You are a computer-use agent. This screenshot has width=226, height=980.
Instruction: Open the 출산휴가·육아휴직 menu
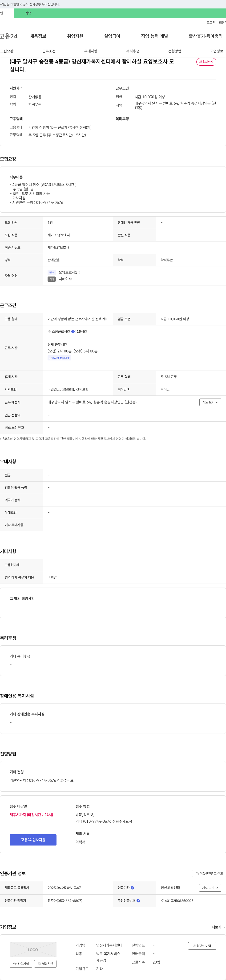tap(206, 36)
